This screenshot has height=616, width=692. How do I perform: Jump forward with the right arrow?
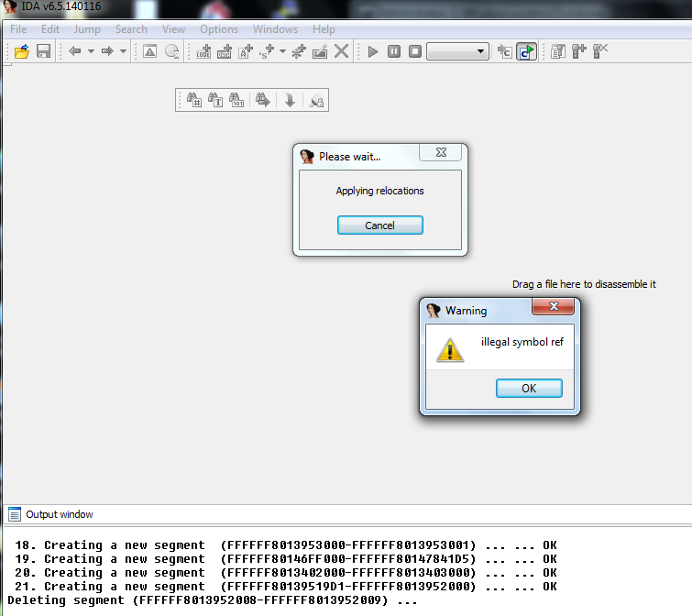coord(107,51)
